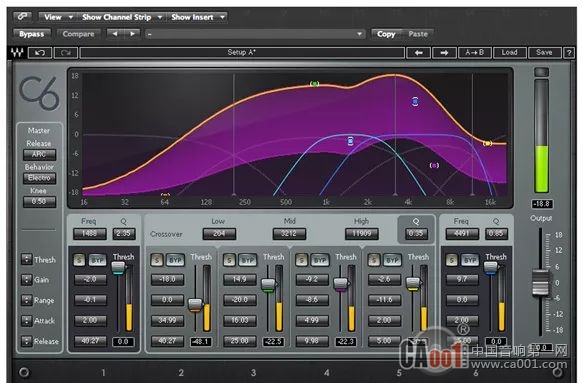This screenshot has width=582, height=383.
Task: Open the View dropdown menu
Action: 57,17
